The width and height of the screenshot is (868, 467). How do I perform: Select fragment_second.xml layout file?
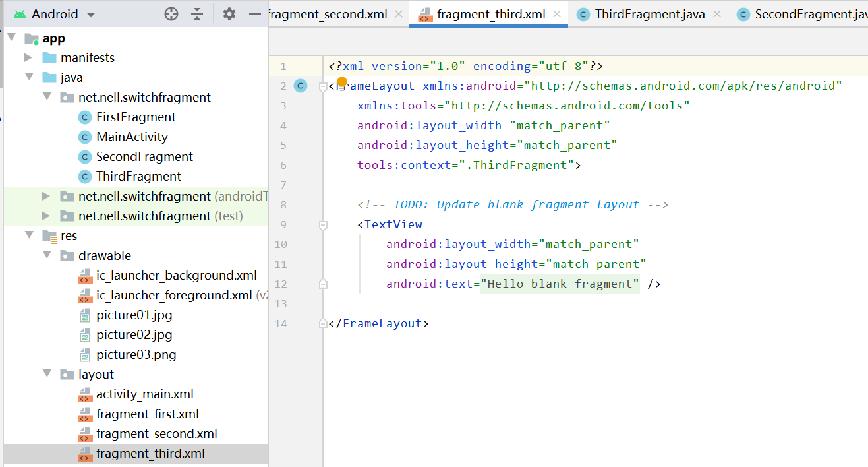(x=157, y=434)
